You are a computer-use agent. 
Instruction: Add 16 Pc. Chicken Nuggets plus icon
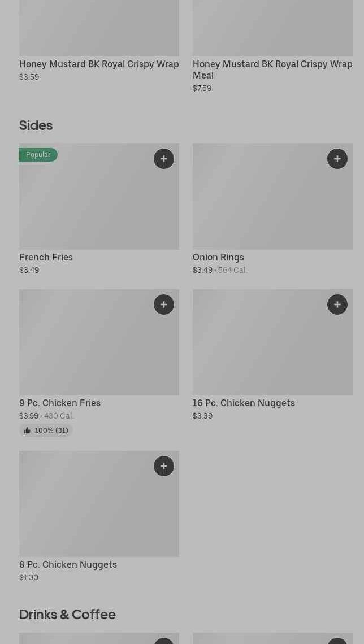click(337, 304)
